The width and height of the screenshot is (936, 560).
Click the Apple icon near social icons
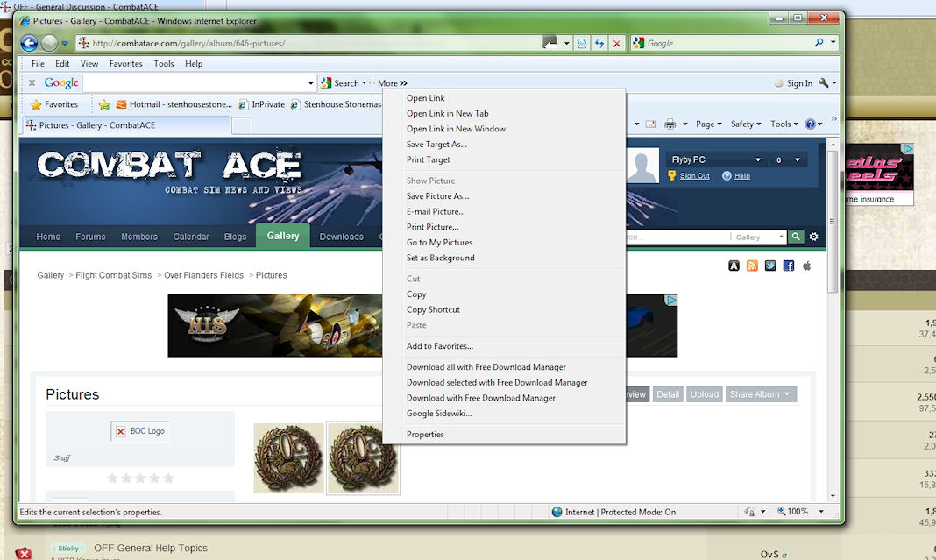806,266
